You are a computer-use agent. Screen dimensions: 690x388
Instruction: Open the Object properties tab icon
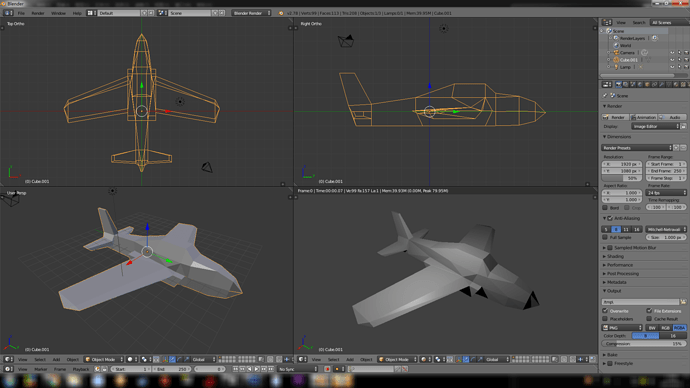tap(647, 84)
